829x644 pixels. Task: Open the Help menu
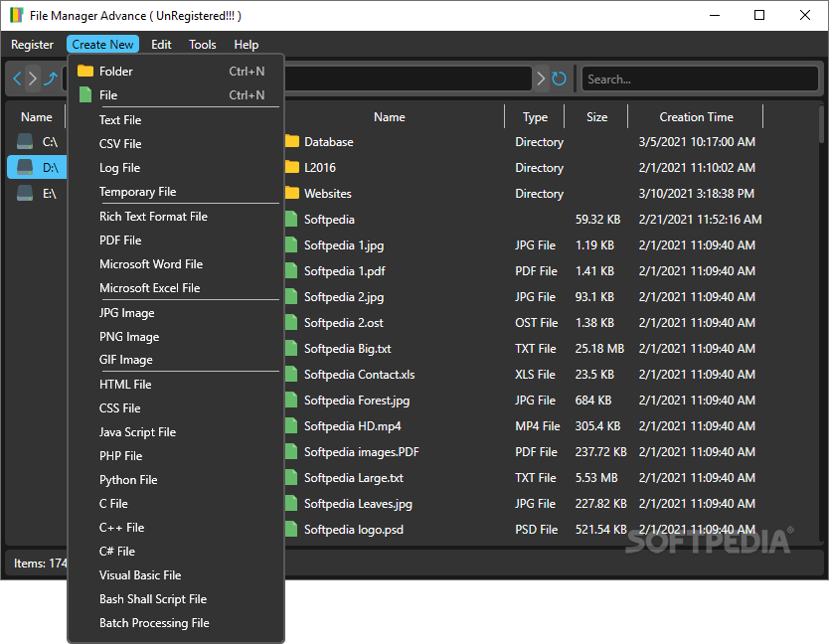point(247,45)
